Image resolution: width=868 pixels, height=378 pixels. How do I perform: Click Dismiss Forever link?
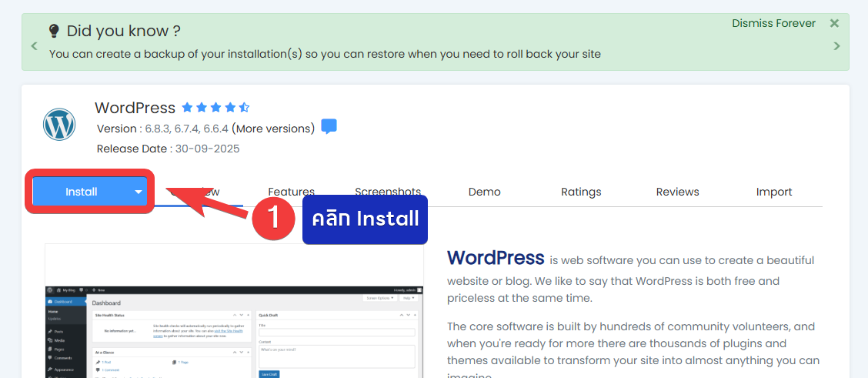tap(773, 23)
